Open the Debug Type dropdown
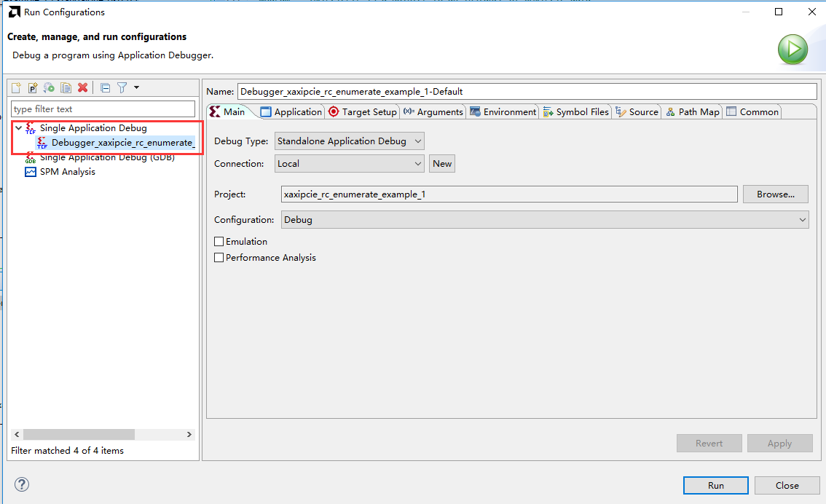Viewport: 826px width, 504px height. (349, 141)
